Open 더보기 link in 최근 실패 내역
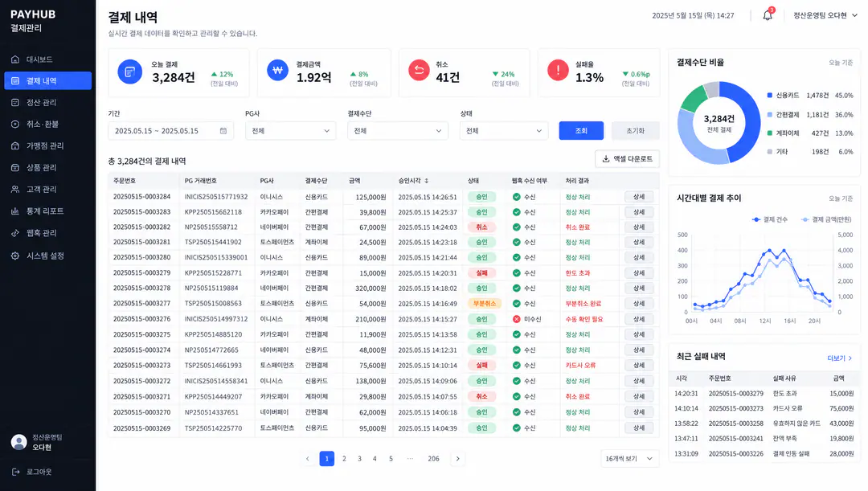 (x=840, y=358)
